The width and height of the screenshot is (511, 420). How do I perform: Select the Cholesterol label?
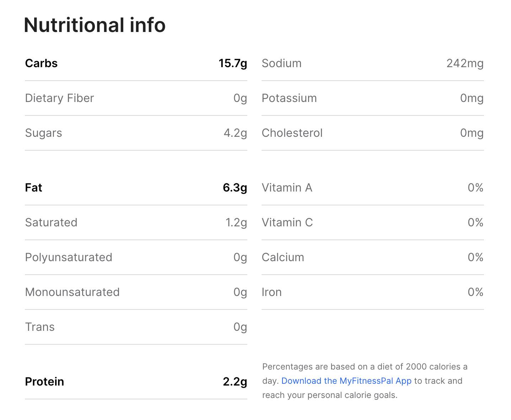point(292,133)
